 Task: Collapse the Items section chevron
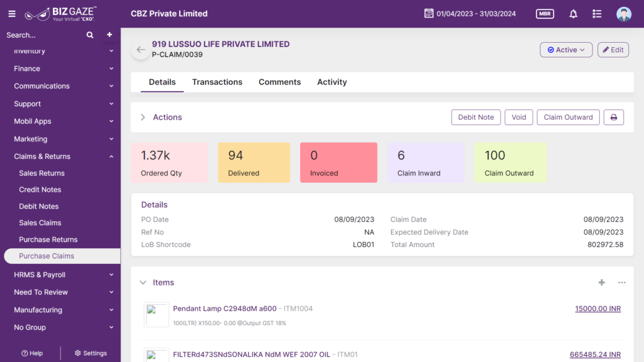click(x=143, y=282)
